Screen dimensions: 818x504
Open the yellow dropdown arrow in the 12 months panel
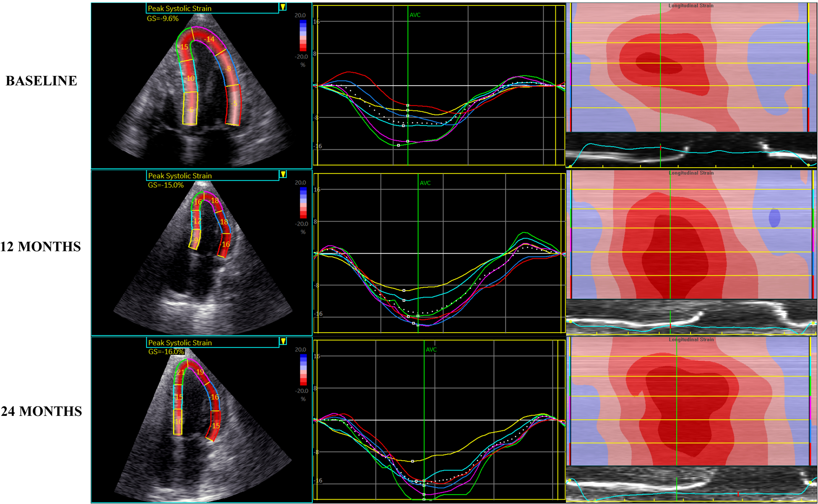[283, 174]
